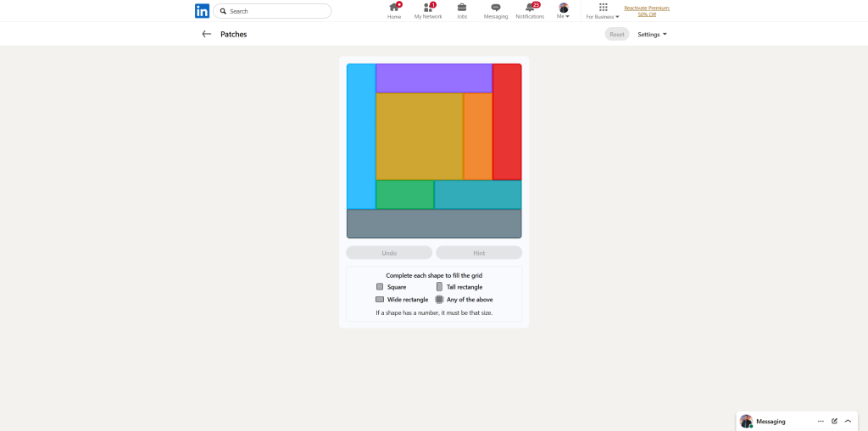Expand the Settings dropdown
Screen dimensions: 868x431
652,35
